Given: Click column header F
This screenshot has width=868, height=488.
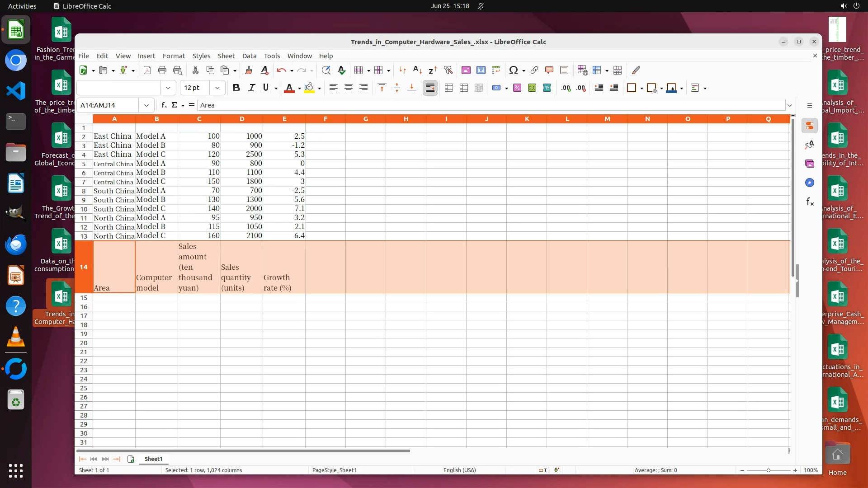Looking at the screenshot, I should coord(325,119).
